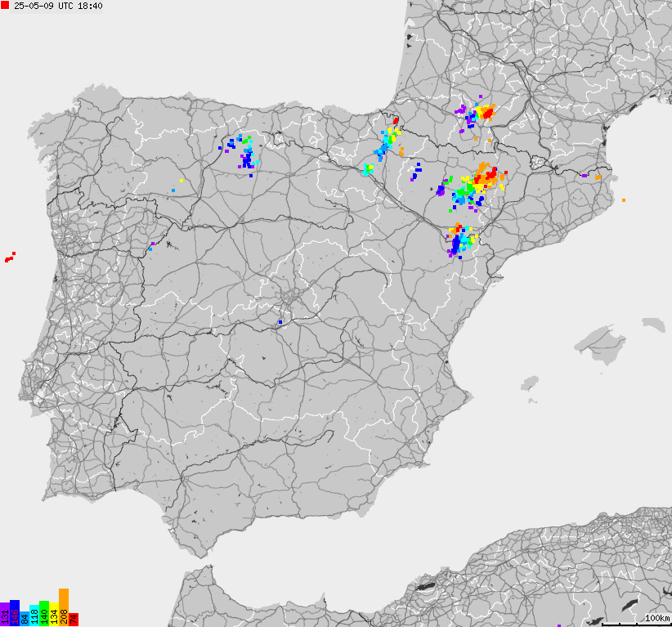
Task: Click the light blue legend bar labeled 84
Action: [x=25, y=620]
